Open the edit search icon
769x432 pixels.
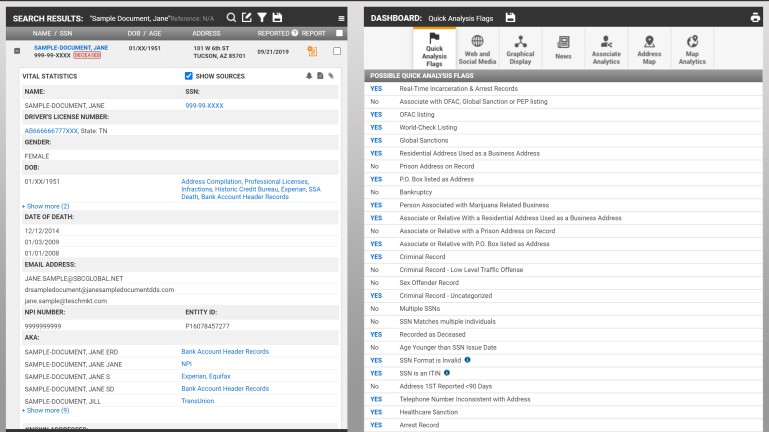tap(246, 18)
